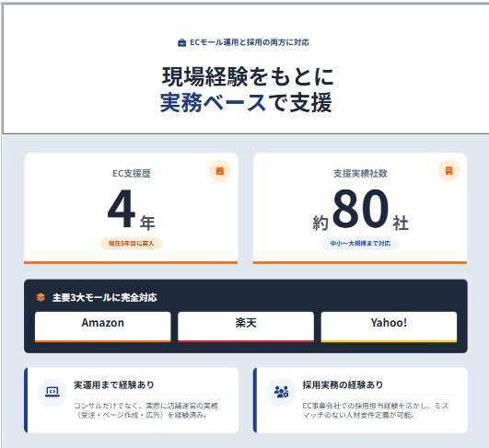Click the 支援実績社数 label
Image resolution: width=489 pixels, height=448 pixels.
pyautogui.click(x=360, y=174)
